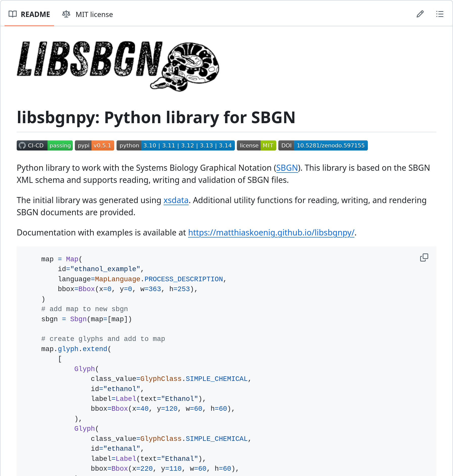Viewport: 453px width, 476px height.
Task: Open the DOI zenodo badge
Action: pyautogui.click(x=323, y=145)
